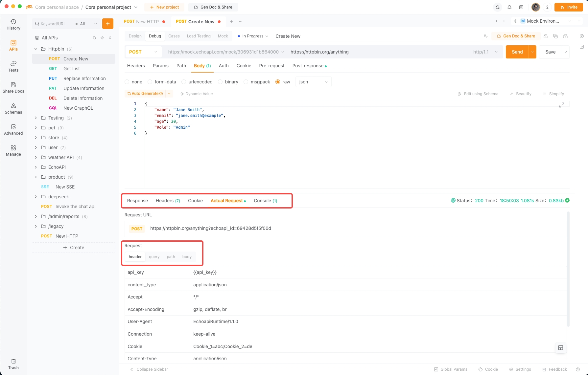Open project name dropdown

click(x=136, y=7)
